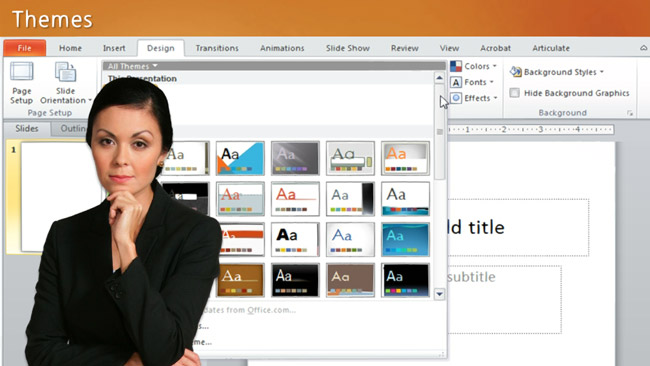Viewport: 650px width, 366px height.
Task: Click the Colors theme icon
Action: 456,66
